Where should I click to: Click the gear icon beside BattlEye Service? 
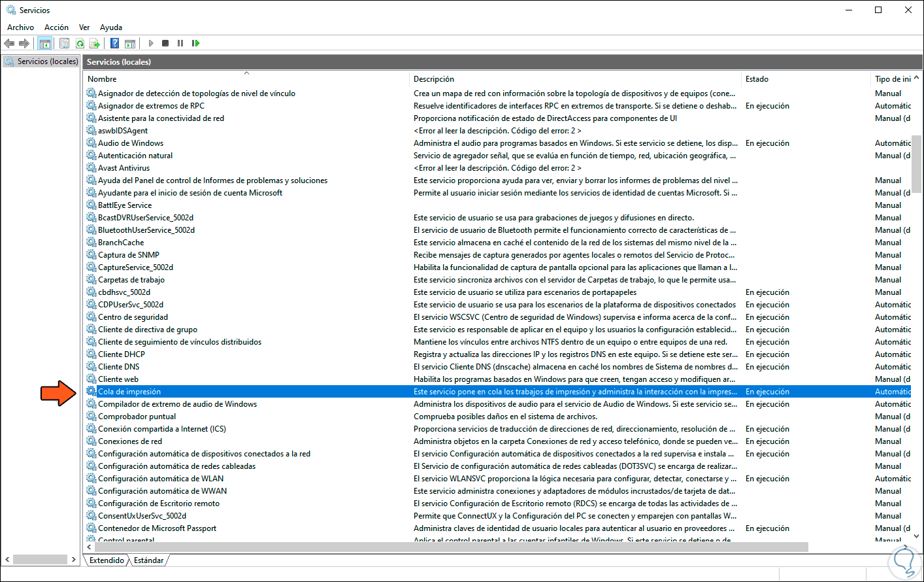click(91, 205)
